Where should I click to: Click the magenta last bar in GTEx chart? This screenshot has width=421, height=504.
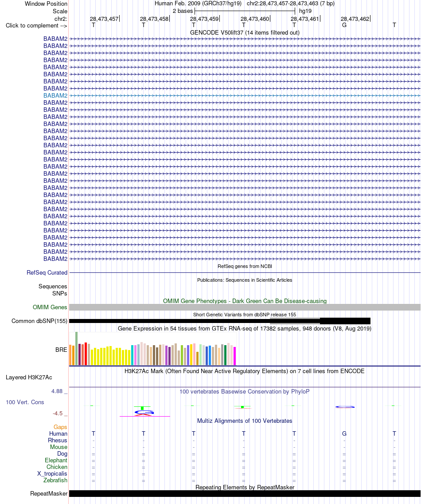(x=235, y=356)
